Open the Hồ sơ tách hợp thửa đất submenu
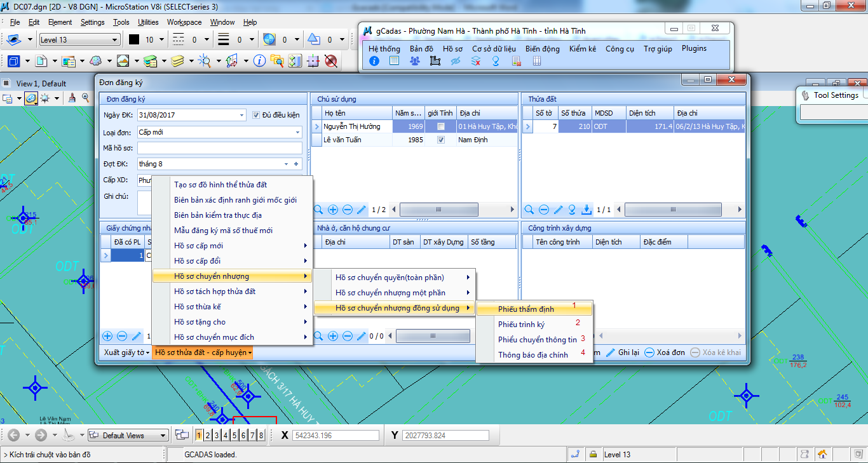The image size is (868, 463). click(x=215, y=292)
